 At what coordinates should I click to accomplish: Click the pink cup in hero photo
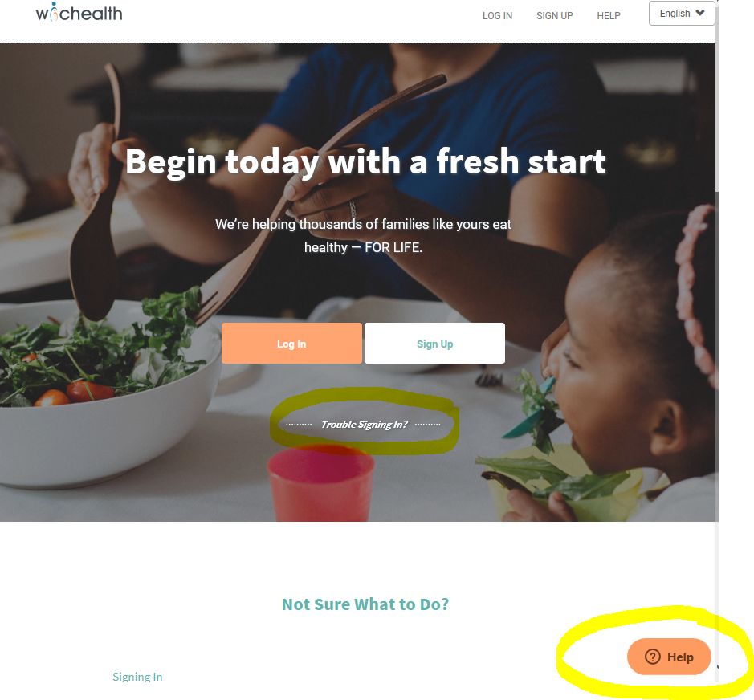(320, 482)
